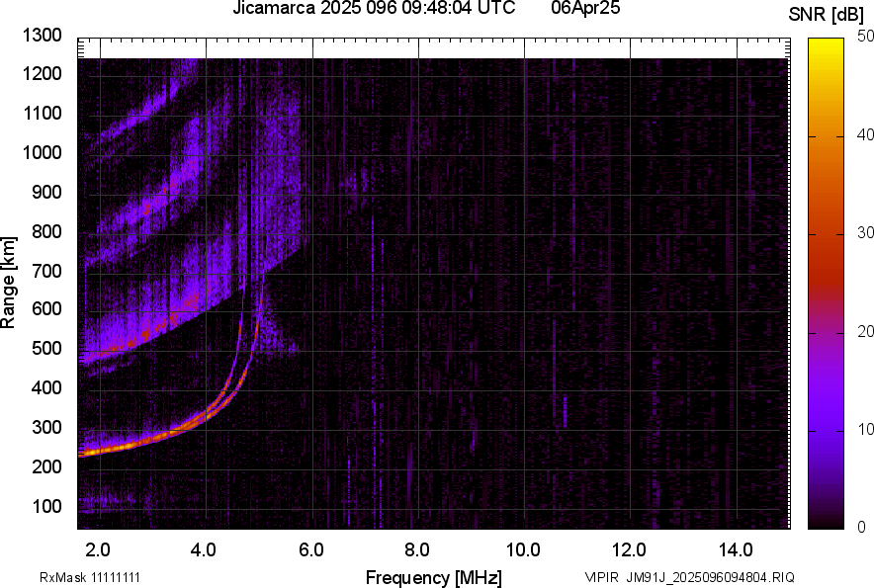This screenshot has width=874, height=588.
Task: Click the 1300 range tick label
Action: (x=42, y=36)
